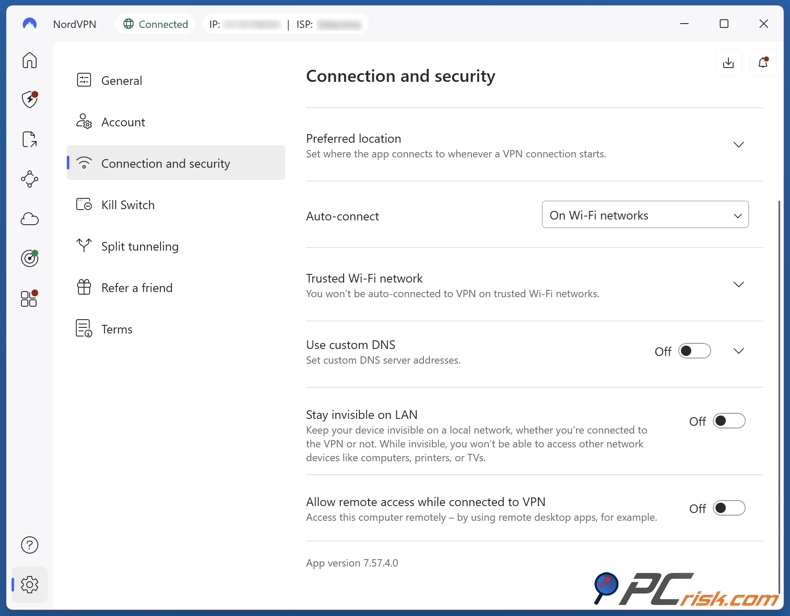Click the notification bell icon
Image resolution: width=790 pixels, height=616 pixels.
coord(763,63)
